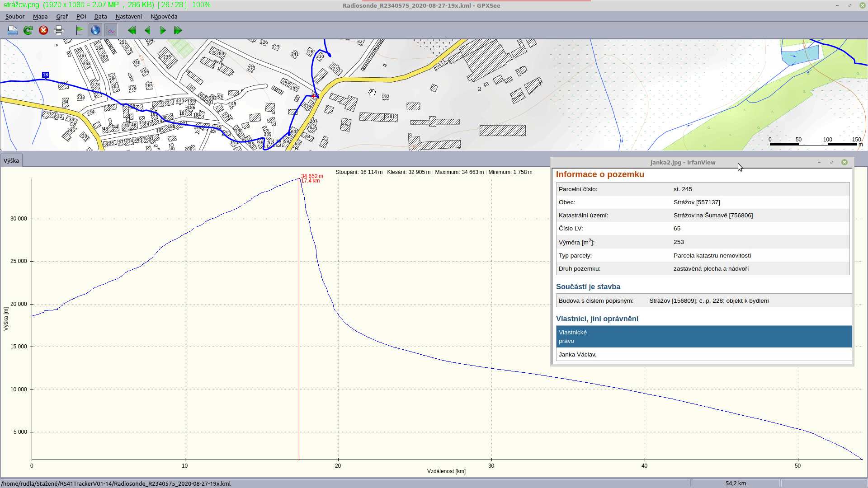
Task: Toggle Show map globe icon
Action: tap(95, 30)
